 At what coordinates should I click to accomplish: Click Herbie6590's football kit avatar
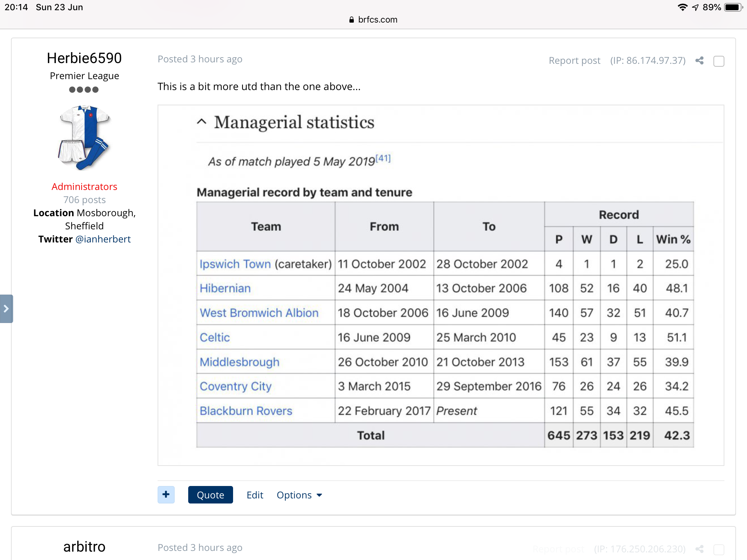[84, 137]
